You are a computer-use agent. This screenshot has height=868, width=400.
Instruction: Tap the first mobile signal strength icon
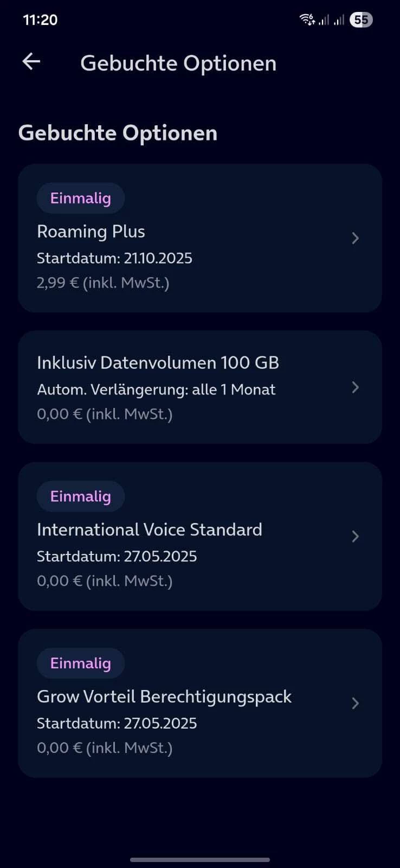[x=324, y=20]
